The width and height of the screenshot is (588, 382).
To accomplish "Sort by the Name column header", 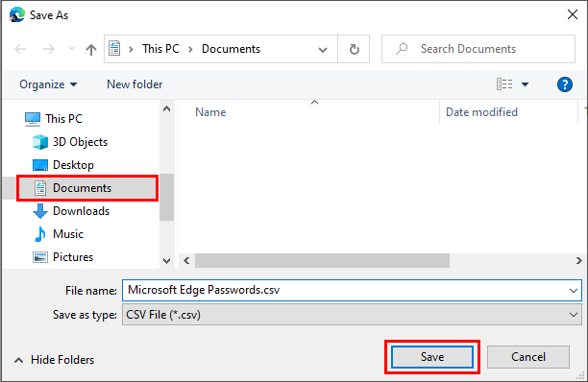I will point(210,112).
